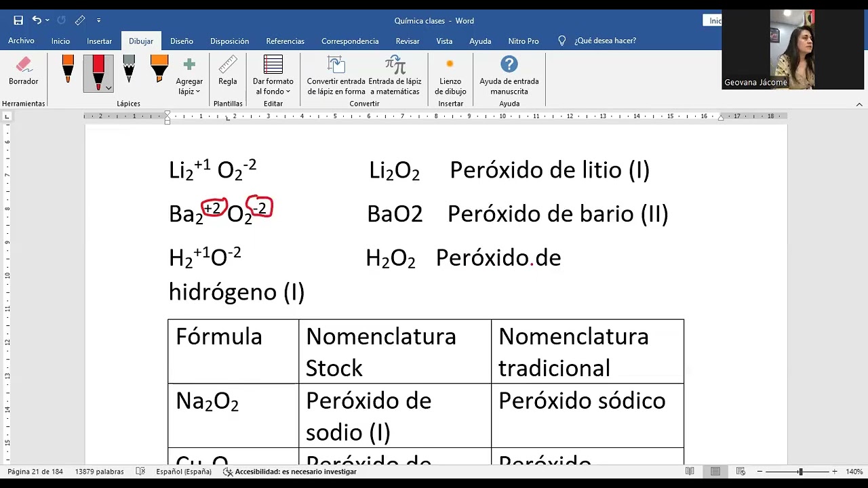Click the 'hidrógeno (I)' text
The width and height of the screenshot is (868, 488).
237,292
